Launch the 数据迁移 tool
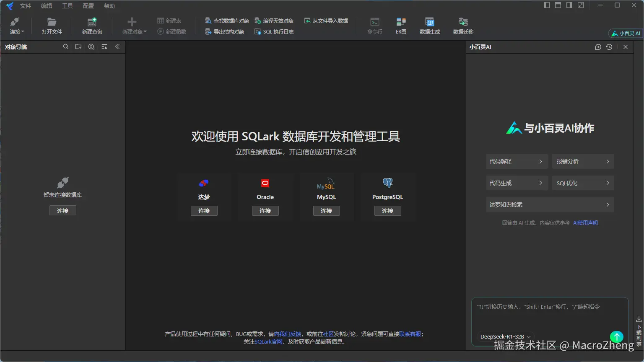Image resolution: width=644 pixels, height=362 pixels. point(463,26)
